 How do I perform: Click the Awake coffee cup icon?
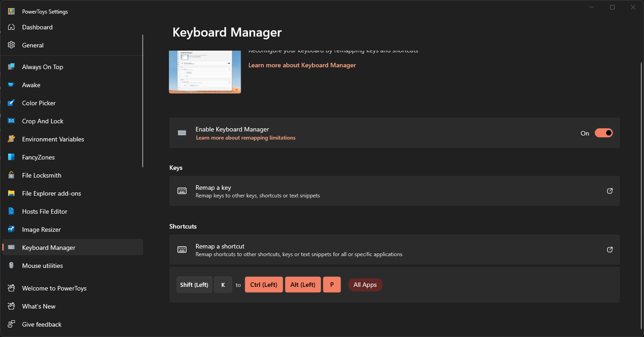(11, 85)
